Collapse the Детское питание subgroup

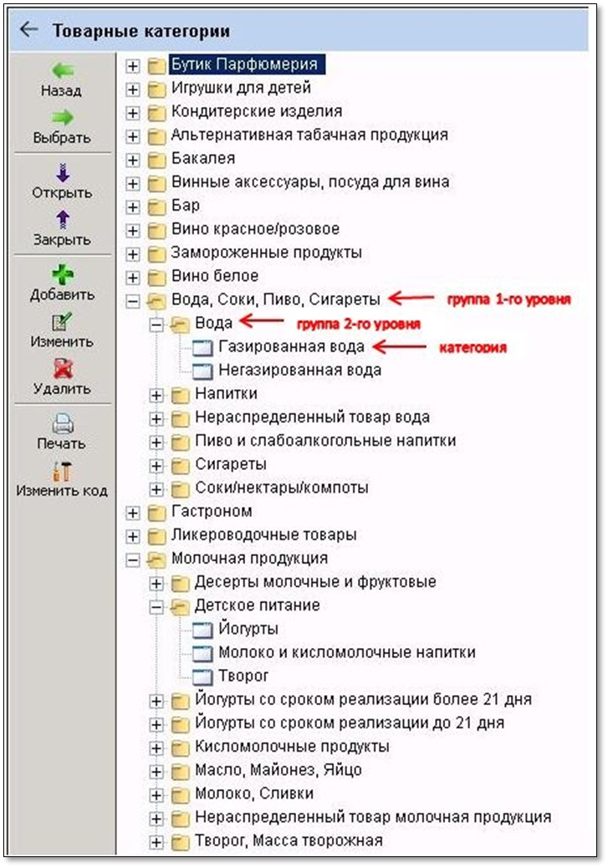(x=156, y=606)
